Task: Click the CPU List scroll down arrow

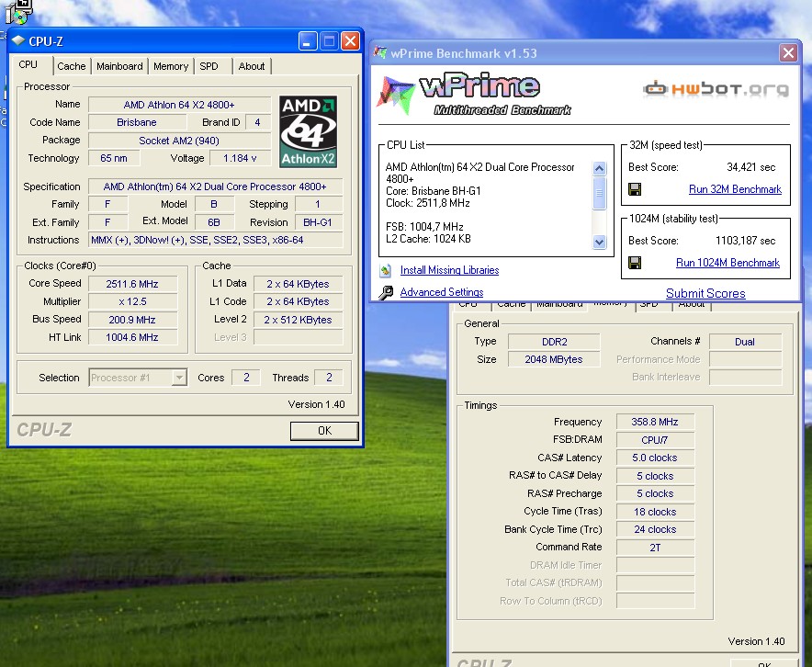Action: [599, 242]
